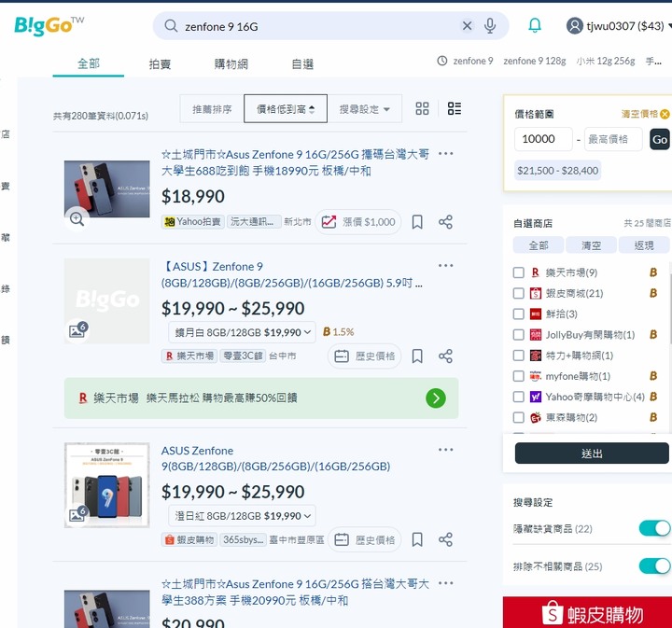Check the 東森購物(2) checkbox
The image size is (672, 628).
[x=519, y=417]
